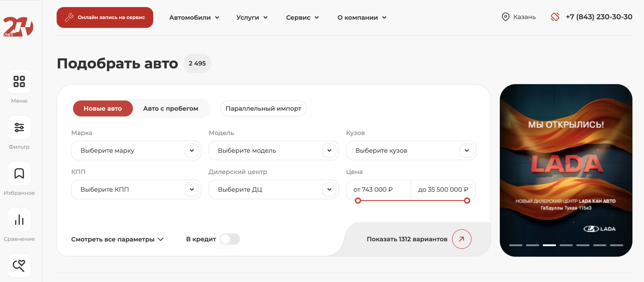Viewport: 644px width, 282px height.
Task: Expand the Услуги menu
Action: [x=252, y=18]
